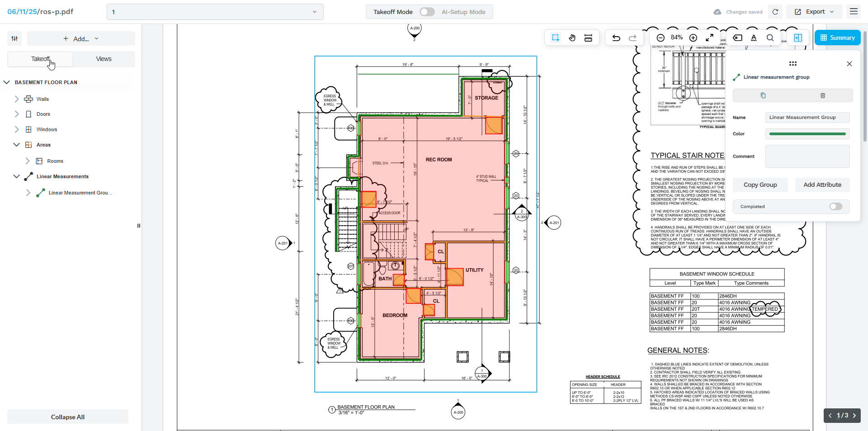Click the 1/3 page indicator
The height and width of the screenshot is (431, 868).
click(842, 416)
